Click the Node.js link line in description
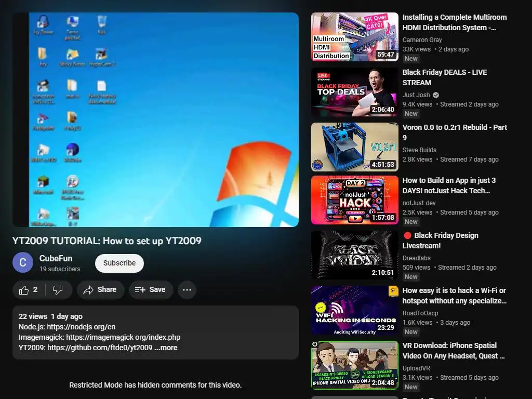The width and height of the screenshot is (532, 399). pyautogui.click(x=67, y=327)
